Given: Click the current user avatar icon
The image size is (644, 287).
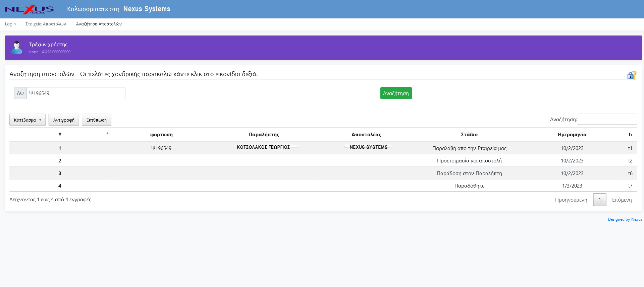Looking at the screenshot, I should coord(17,48).
